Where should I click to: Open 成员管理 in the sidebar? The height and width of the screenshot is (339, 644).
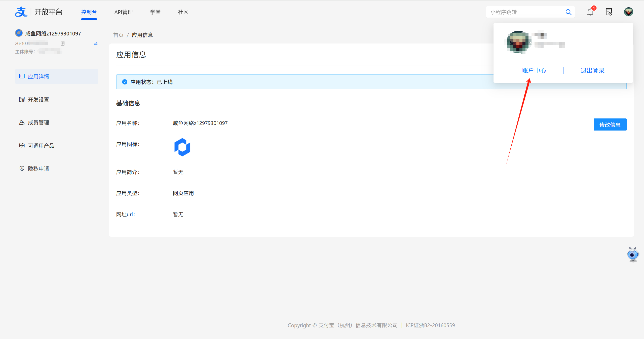click(x=57, y=122)
